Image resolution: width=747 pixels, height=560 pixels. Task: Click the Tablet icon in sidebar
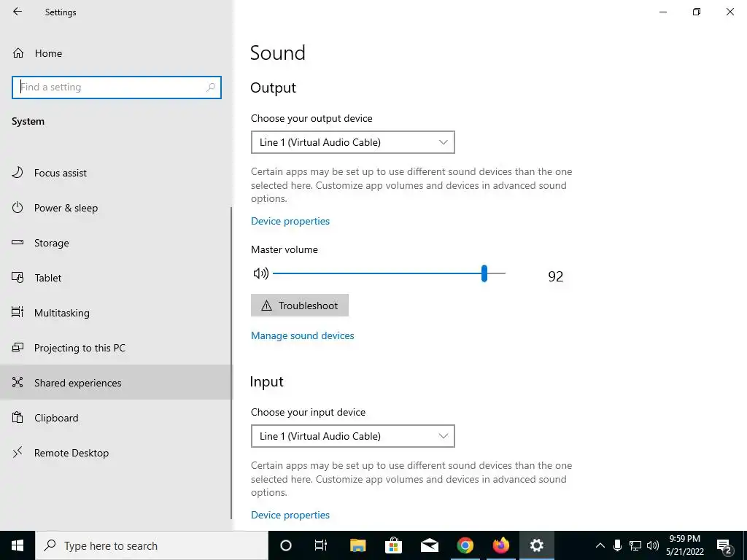pos(18,277)
